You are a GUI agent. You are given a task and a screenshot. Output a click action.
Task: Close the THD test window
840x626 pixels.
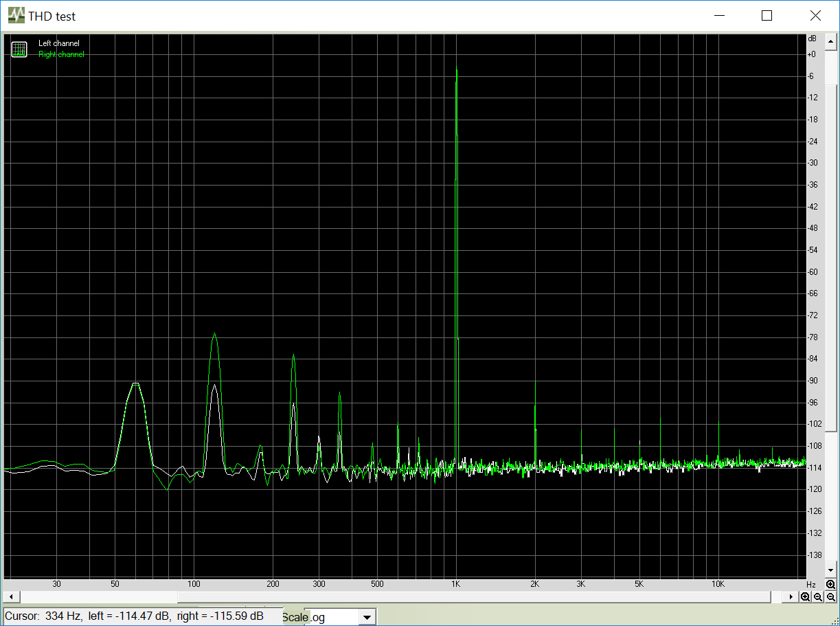[x=815, y=15]
